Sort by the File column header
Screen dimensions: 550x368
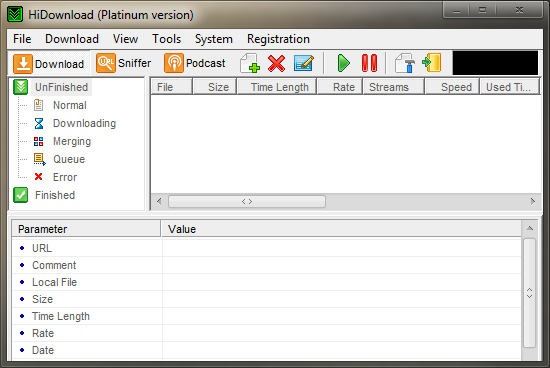click(x=172, y=87)
